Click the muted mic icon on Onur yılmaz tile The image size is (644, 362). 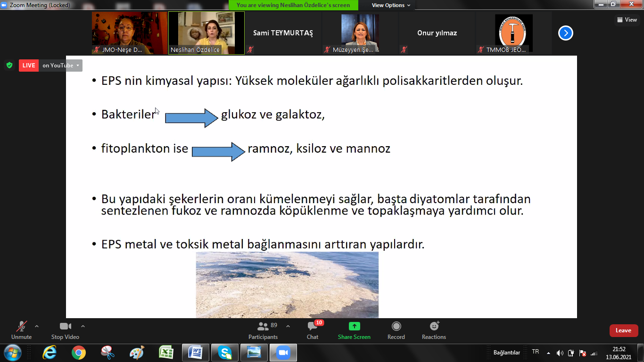click(405, 49)
